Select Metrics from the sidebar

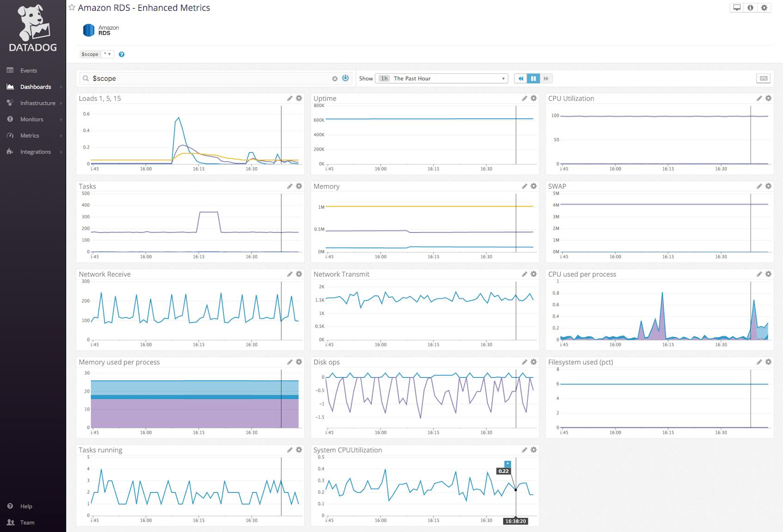pyautogui.click(x=30, y=135)
